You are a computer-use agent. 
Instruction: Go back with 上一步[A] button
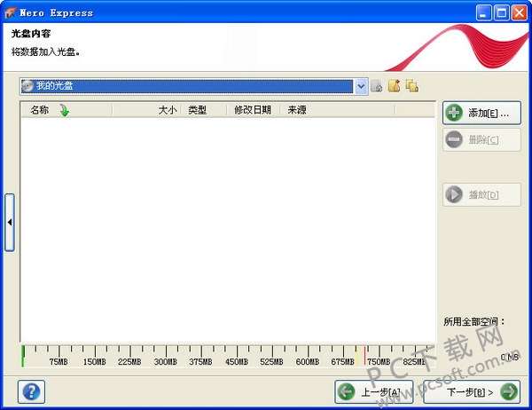point(374,392)
